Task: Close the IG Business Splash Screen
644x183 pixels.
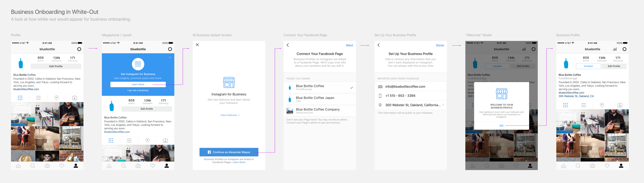Action: (x=197, y=45)
